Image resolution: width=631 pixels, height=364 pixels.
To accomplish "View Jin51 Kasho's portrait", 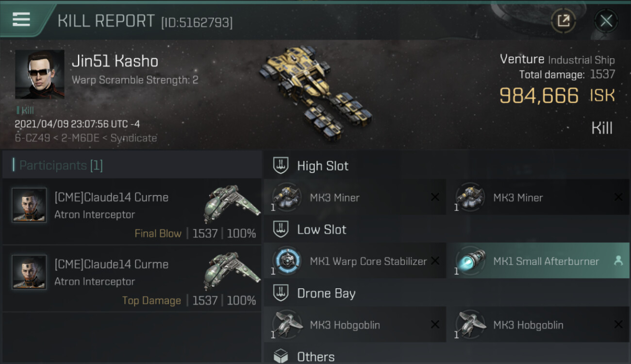I will pos(40,74).
